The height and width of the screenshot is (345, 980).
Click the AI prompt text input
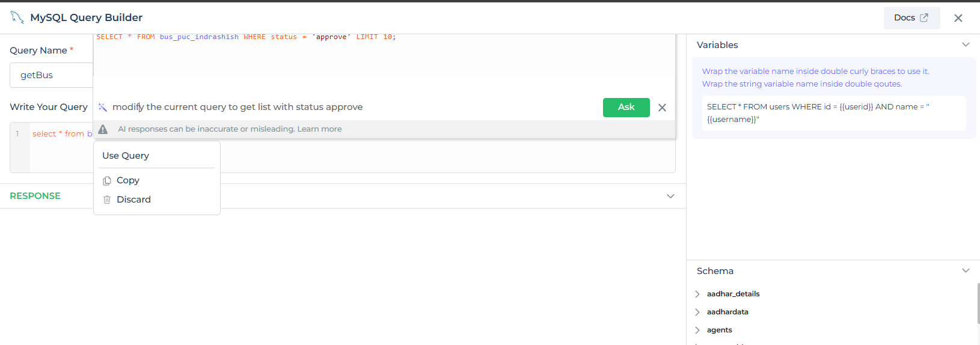click(x=355, y=107)
